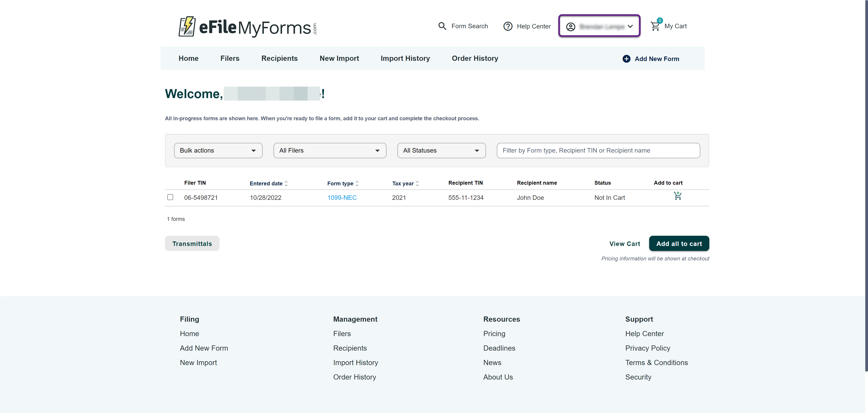Sort by Entered date arrows
This screenshot has width=868, height=413.
(286, 183)
